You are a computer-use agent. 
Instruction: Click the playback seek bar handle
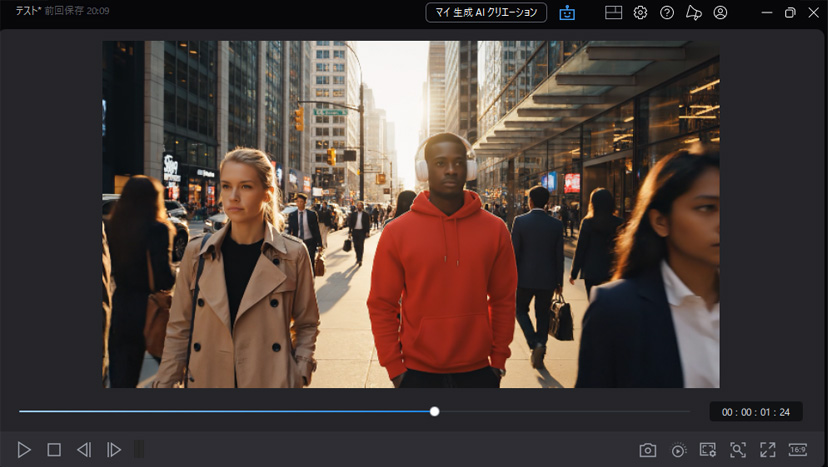[x=434, y=411]
